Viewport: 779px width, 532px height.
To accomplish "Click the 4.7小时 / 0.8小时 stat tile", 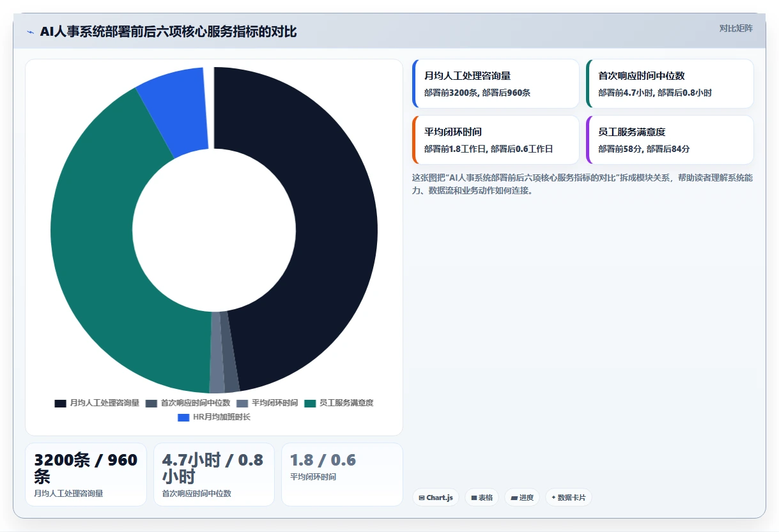I will click(x=214, y=475).
